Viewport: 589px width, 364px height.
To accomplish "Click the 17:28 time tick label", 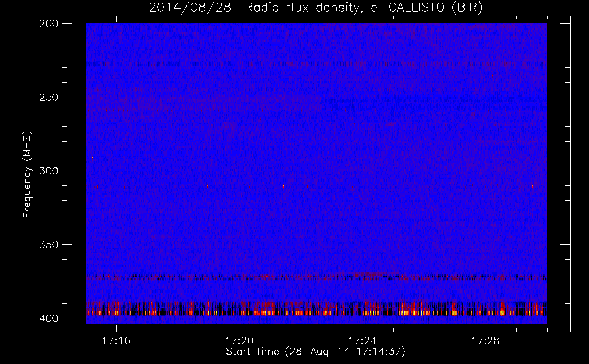I will click(485, 341).
